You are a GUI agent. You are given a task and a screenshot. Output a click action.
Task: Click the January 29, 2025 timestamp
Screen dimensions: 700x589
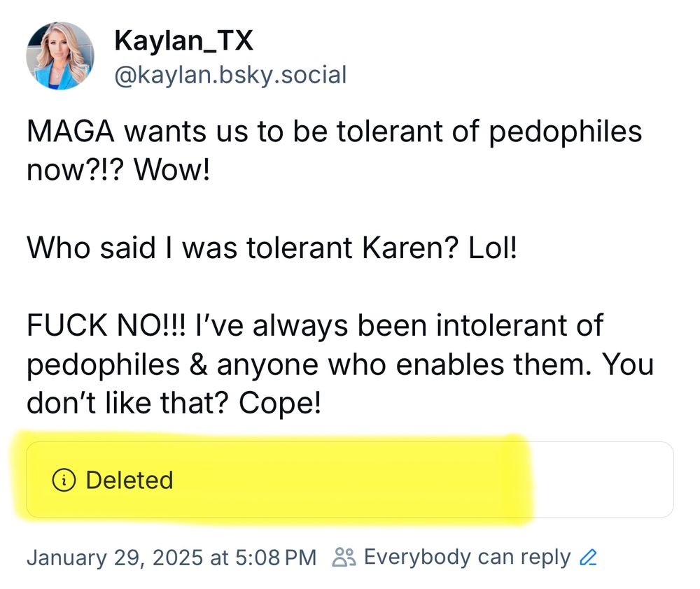tap(171, 556)
